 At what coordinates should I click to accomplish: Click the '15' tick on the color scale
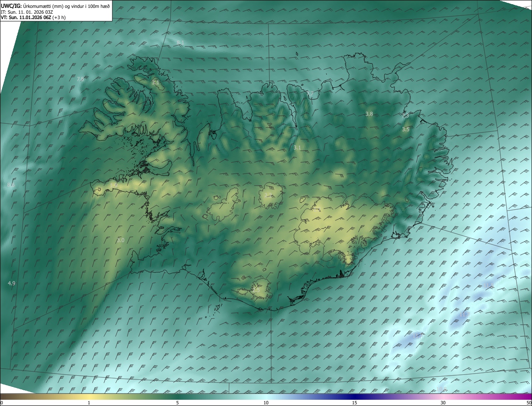click(355, 403)
